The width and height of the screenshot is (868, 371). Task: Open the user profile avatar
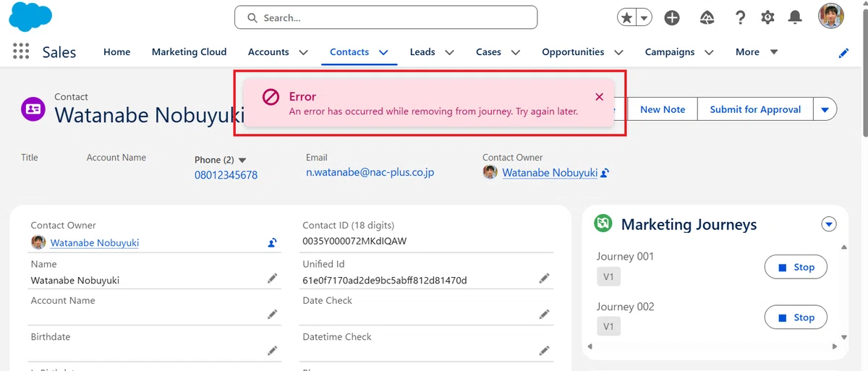pos(831,17)
